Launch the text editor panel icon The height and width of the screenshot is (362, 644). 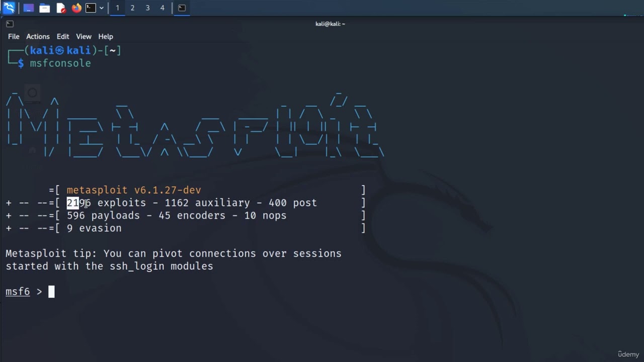[x=61, y=8]
